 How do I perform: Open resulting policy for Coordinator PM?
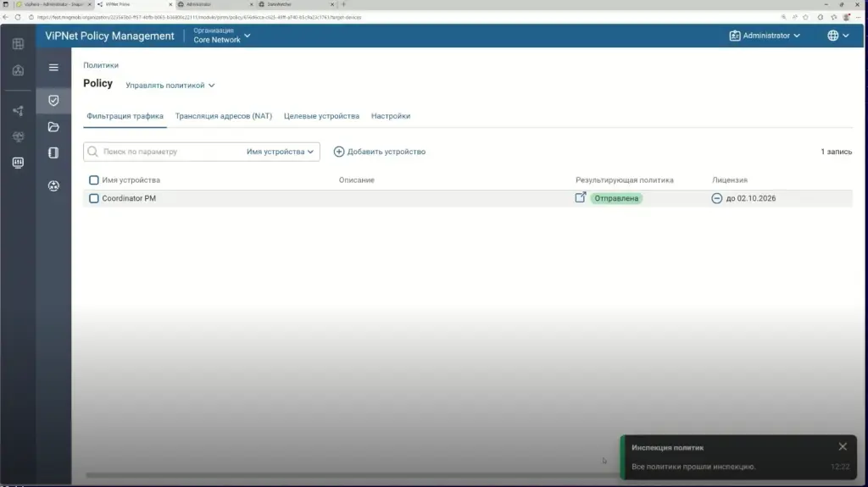point(580,197)
